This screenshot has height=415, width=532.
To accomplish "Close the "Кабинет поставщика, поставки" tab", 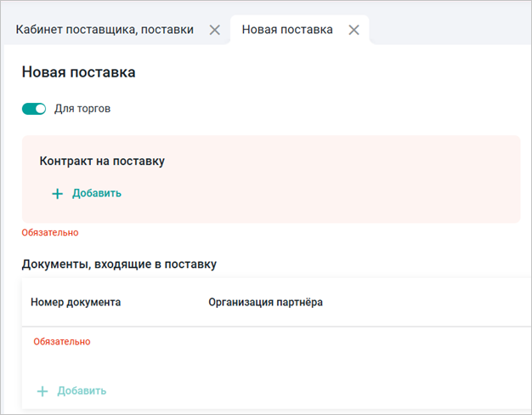I will tap(215, 30).
